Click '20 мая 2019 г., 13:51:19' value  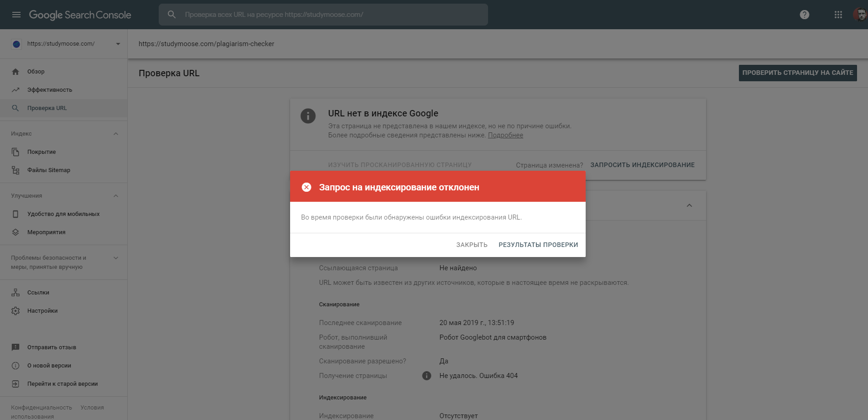click(477, 323)
